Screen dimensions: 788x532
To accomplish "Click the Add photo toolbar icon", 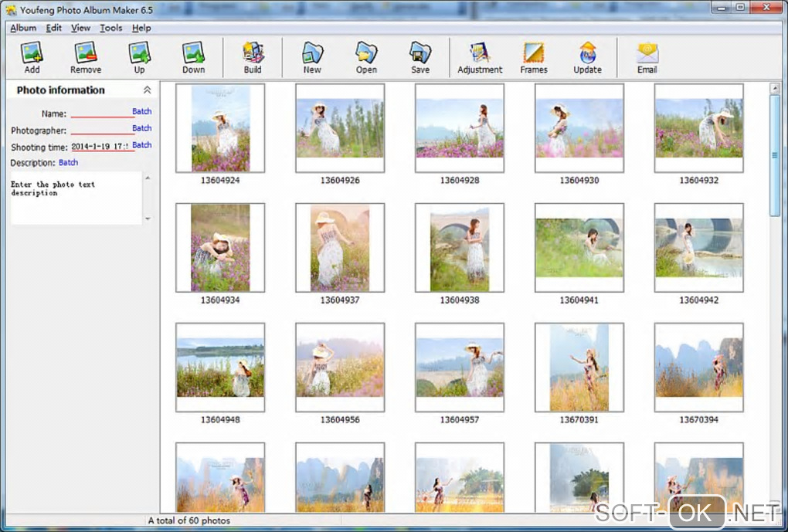I will pos(32,57).
